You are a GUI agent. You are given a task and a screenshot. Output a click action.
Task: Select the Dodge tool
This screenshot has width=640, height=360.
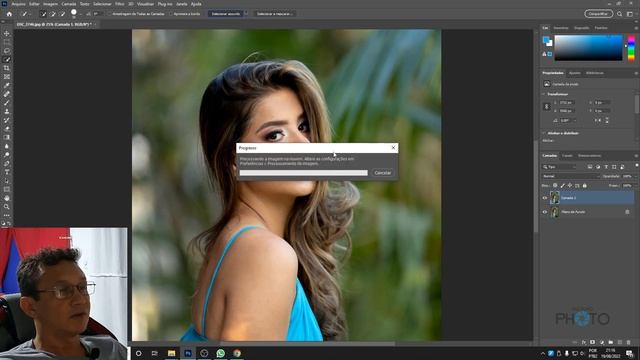coord(7,155)
